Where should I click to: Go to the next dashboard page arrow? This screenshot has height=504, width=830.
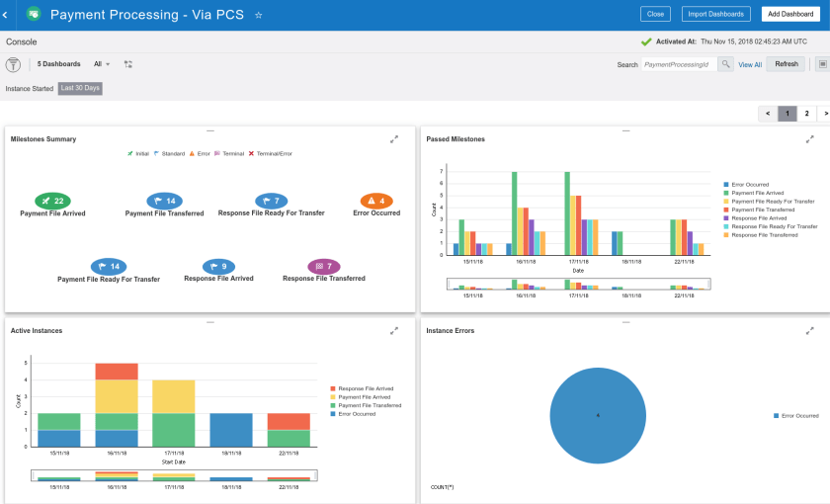pyautogui.click(x=824, y=114)
